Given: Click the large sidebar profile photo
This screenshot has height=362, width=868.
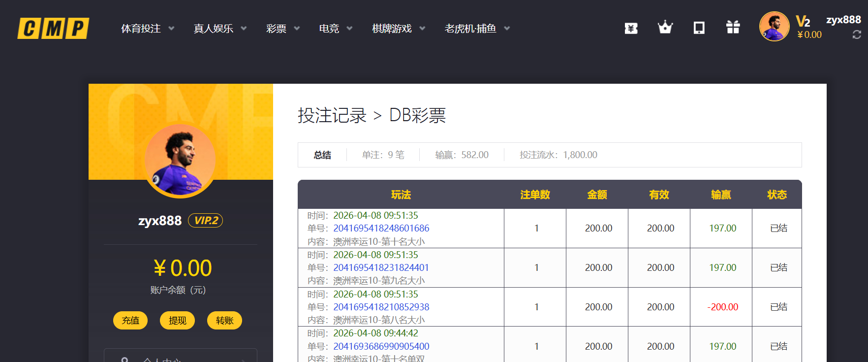Looking at the screenshot, I should click(180, 161).
